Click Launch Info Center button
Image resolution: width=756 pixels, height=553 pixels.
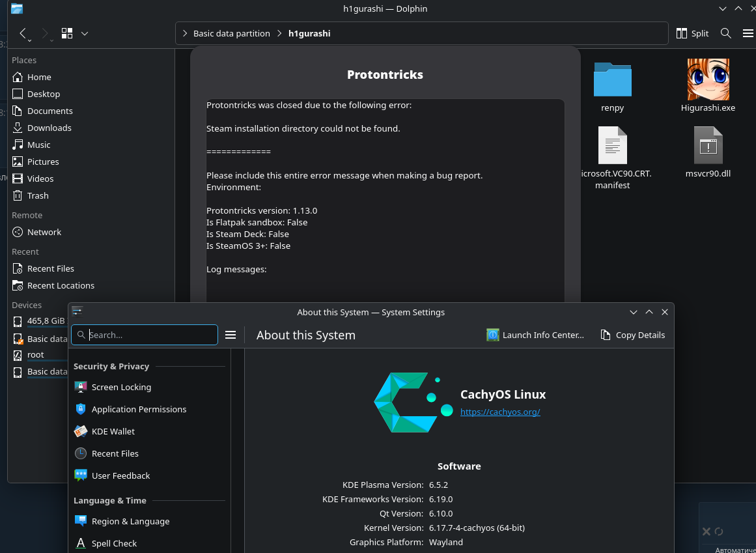click(535, 335)
